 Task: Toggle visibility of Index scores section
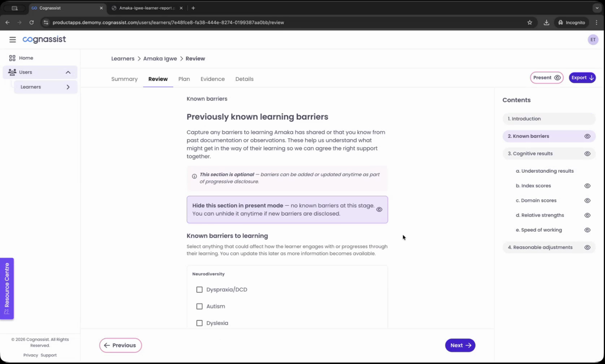[x=587, y=185]
